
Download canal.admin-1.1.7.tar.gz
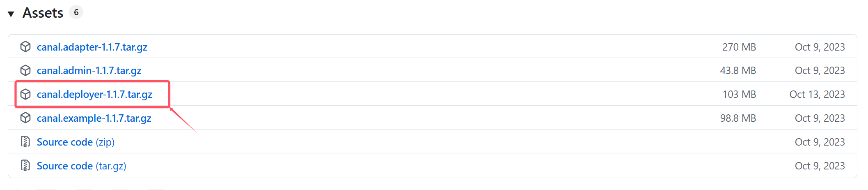89,70
